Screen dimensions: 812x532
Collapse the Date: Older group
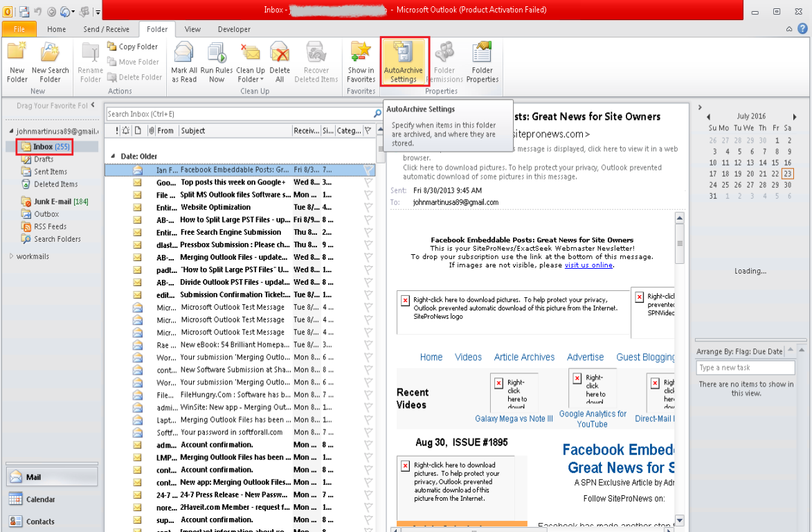tap(113, 156)
